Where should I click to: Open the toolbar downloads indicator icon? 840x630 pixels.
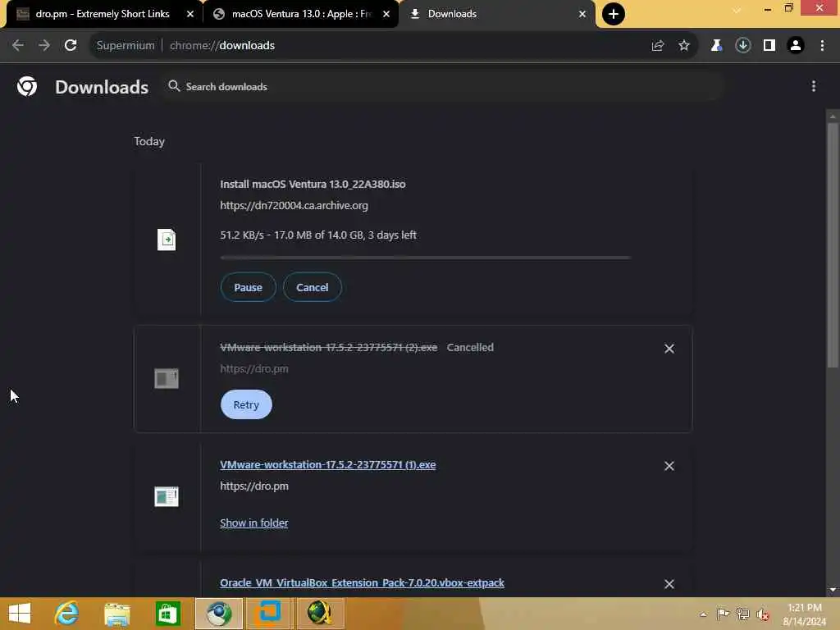coord(743,46)
